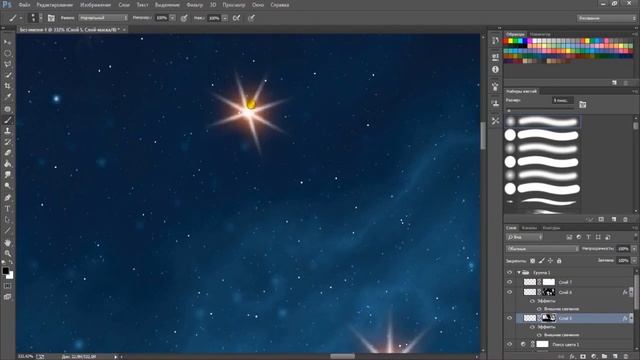Image resolution: width=640 pixels, height=360 pixels.
Task: Select the Pen tool
Action: tap(7, 198)
